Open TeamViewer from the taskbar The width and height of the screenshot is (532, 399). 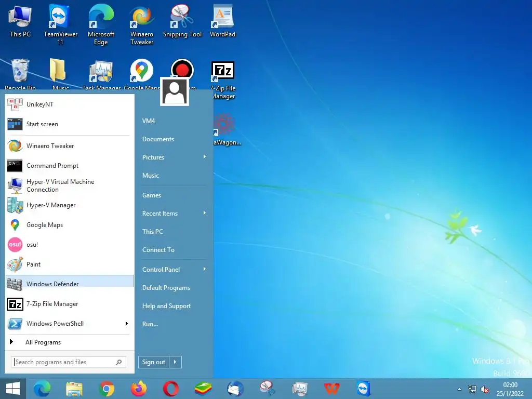(x=363, y=389)
